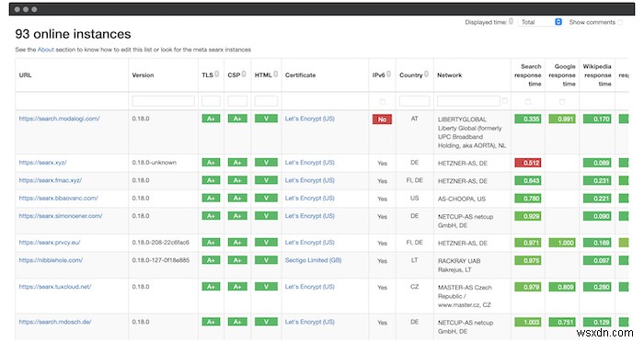644x342 pixels.
Task: Click the 93 online instances heading
Action: (x=73, y=34)
